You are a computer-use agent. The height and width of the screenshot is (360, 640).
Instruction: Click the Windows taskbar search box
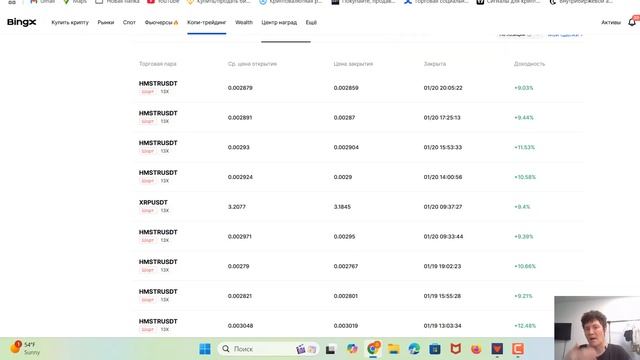click(x=269, y=349)
